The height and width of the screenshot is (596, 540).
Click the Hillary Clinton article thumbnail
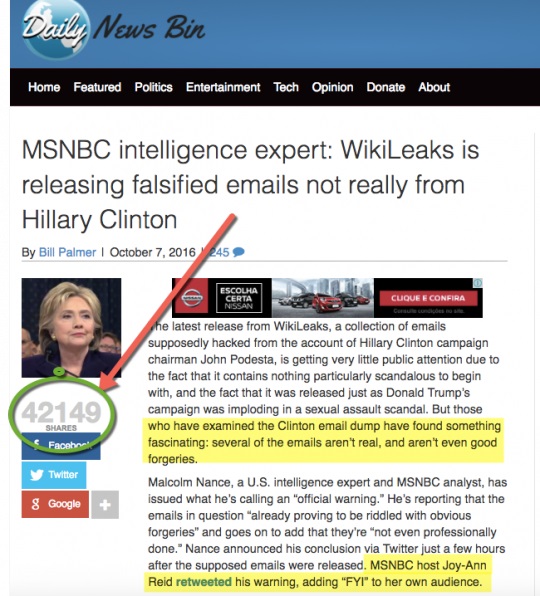pyautogui.click(x=71, y=328)
